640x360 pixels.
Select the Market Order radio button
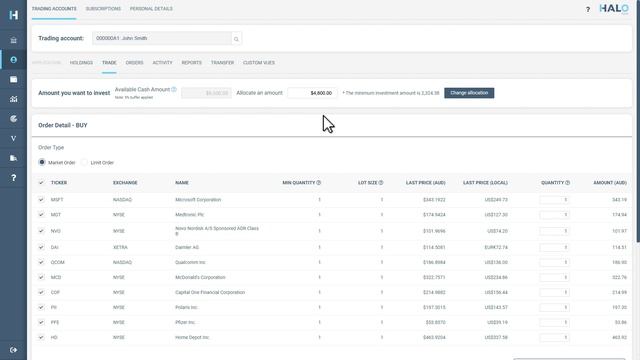coord(42,162)
